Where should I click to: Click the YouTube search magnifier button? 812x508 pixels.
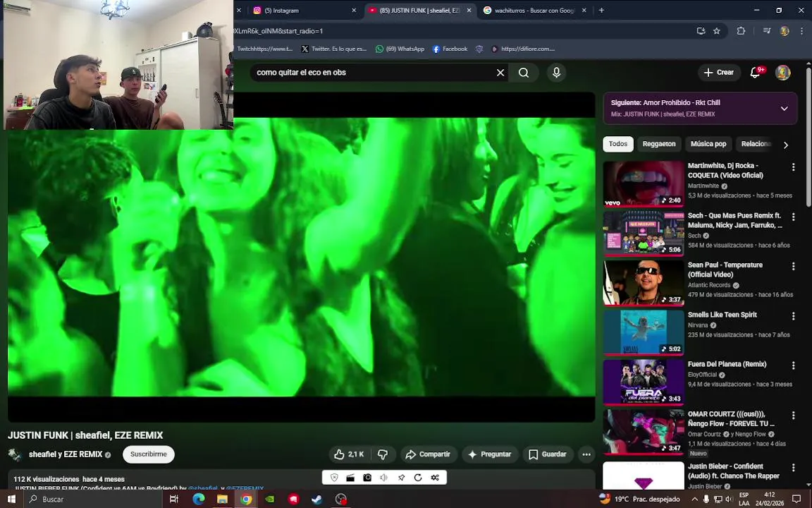[x=524, y=73]
